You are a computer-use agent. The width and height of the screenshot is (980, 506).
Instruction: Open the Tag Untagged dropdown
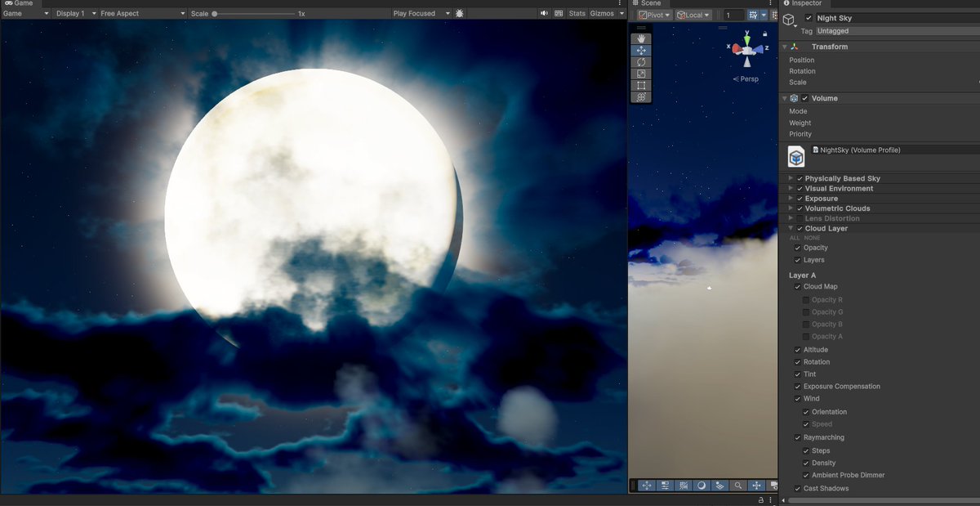point(898,31)
